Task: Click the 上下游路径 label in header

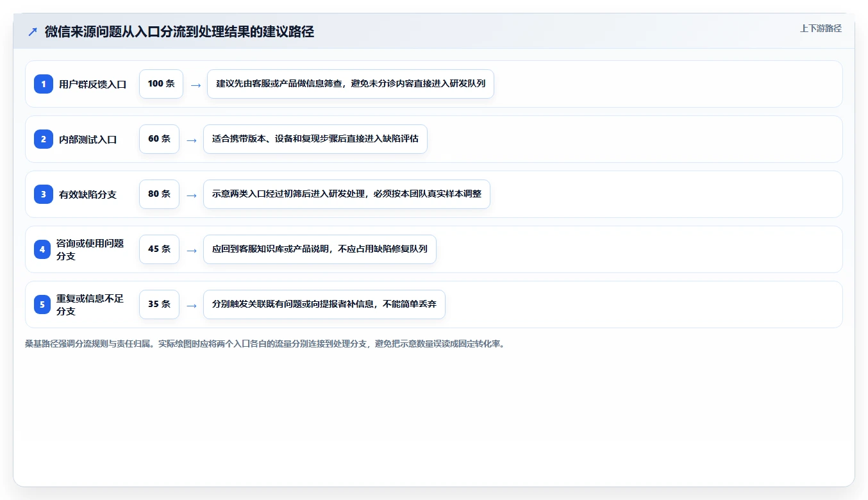Action: pos(821,28)
